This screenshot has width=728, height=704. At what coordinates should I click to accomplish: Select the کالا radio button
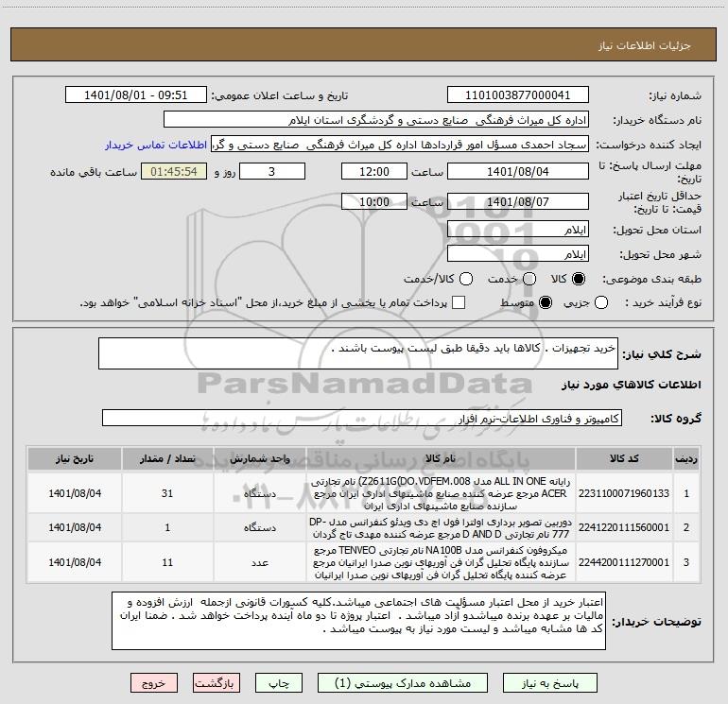click(578, 279)
